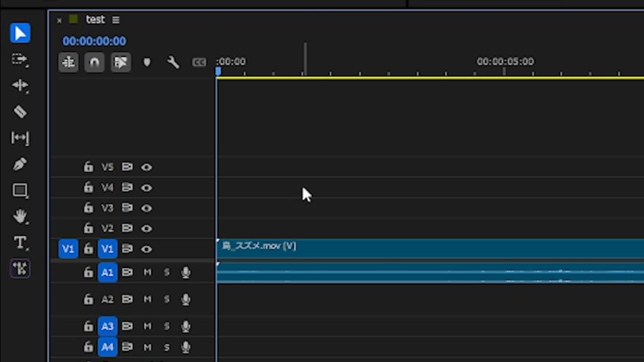Viewport: 644px width, 362px height.
Task: Open Timeline Display Settings wrench
Action: (174, 62)
